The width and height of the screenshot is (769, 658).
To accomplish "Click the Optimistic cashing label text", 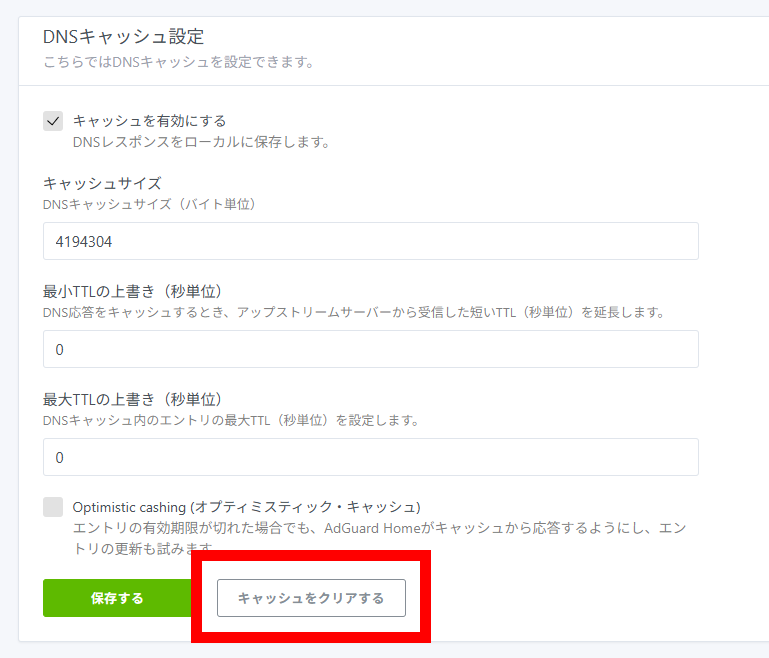I will (x=247, y=507).
